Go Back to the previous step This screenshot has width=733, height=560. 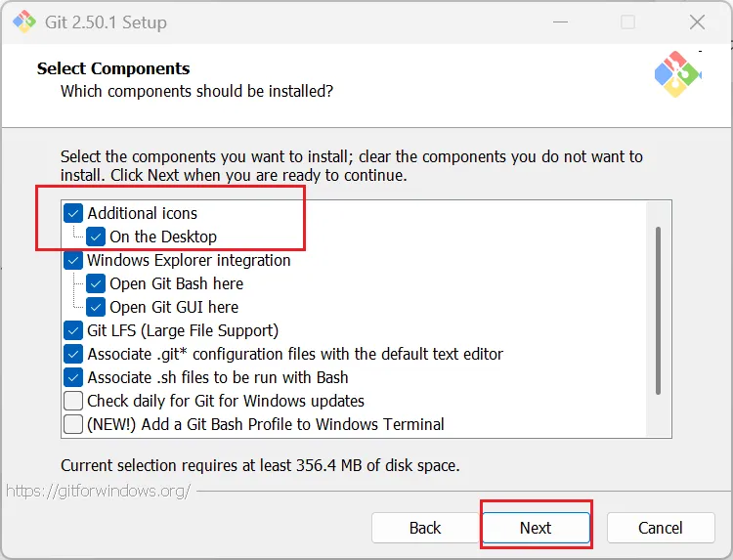(425, 528)
